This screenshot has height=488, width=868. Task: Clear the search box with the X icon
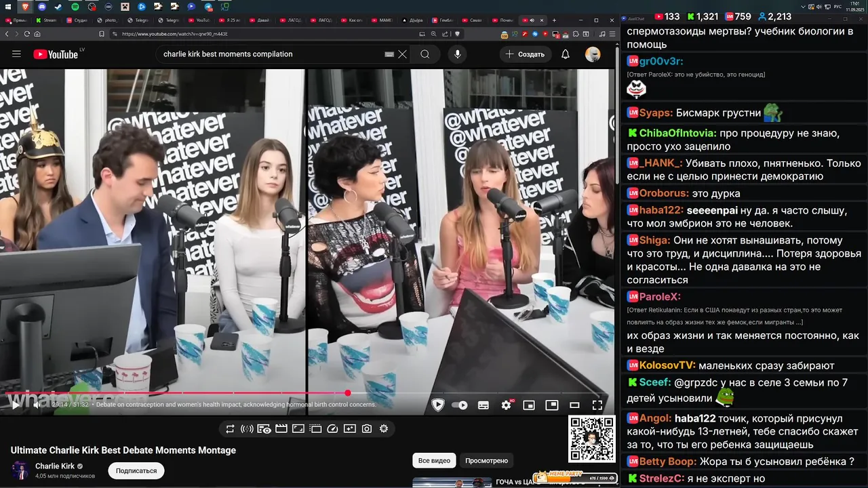coord(402,54)
